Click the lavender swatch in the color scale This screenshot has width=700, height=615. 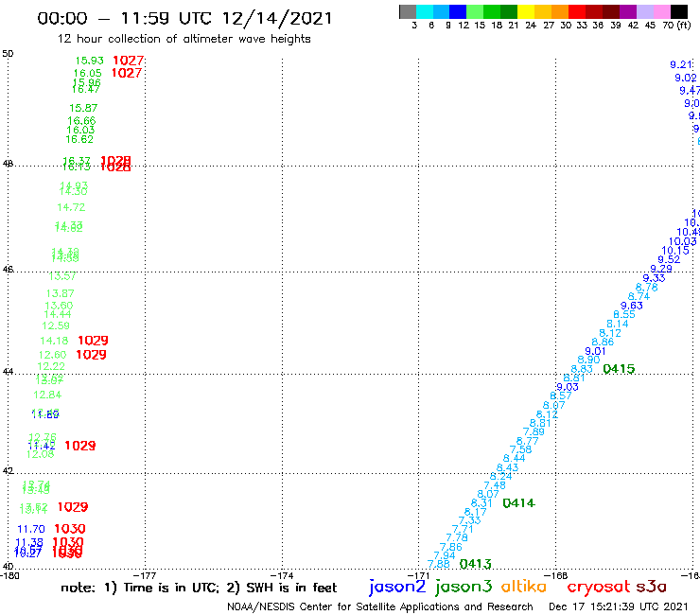coord(644,11)
